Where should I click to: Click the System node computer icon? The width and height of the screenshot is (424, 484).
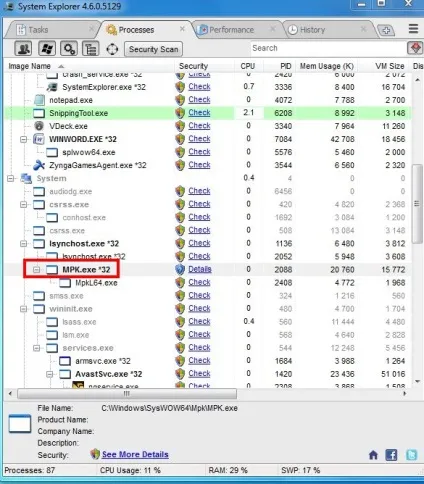(x=26, y=178)
